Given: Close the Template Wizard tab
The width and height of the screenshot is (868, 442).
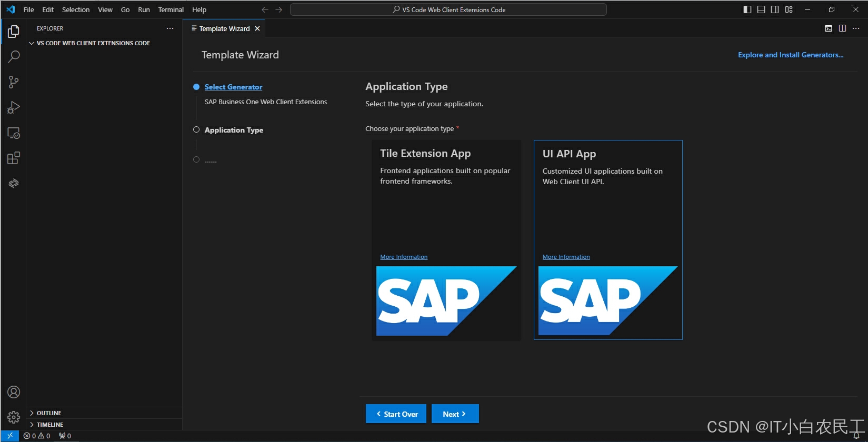Looking at the screenshot, I should click(257, 28).
